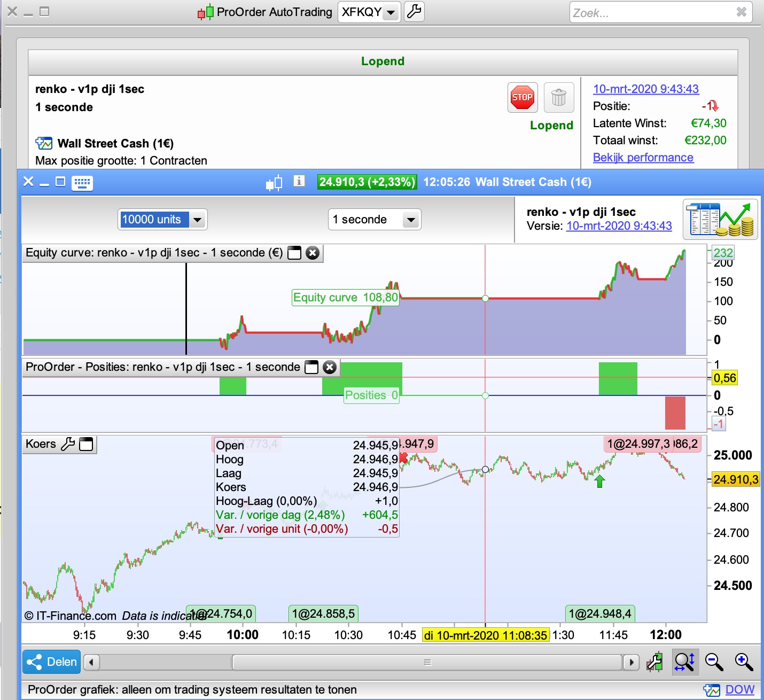Open the DOW link in status bar
The image size is (764, 700).
click(740, 690)
